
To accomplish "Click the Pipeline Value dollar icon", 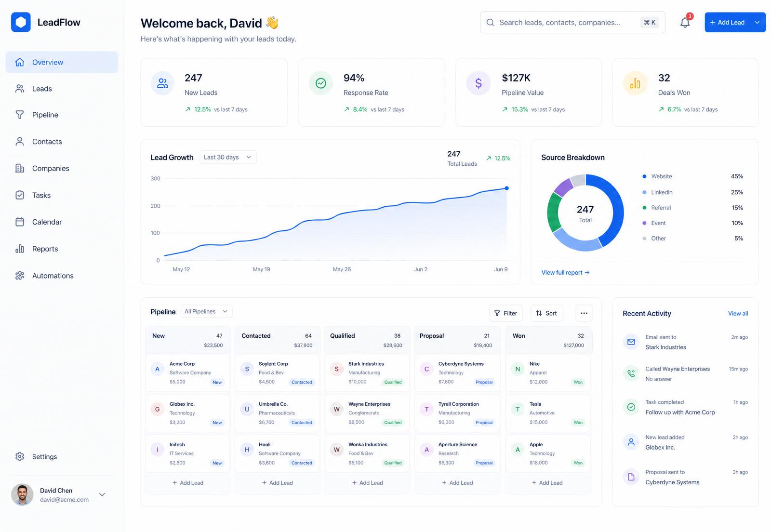I will [x=478, y=83].
